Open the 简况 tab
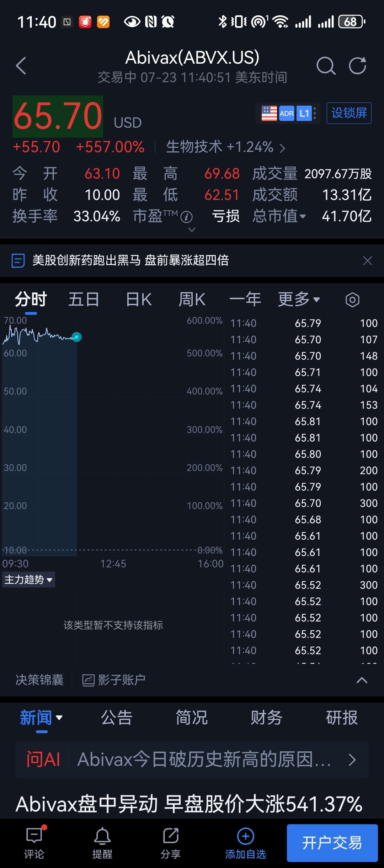The image size is (384, 868). click(192, 718)
